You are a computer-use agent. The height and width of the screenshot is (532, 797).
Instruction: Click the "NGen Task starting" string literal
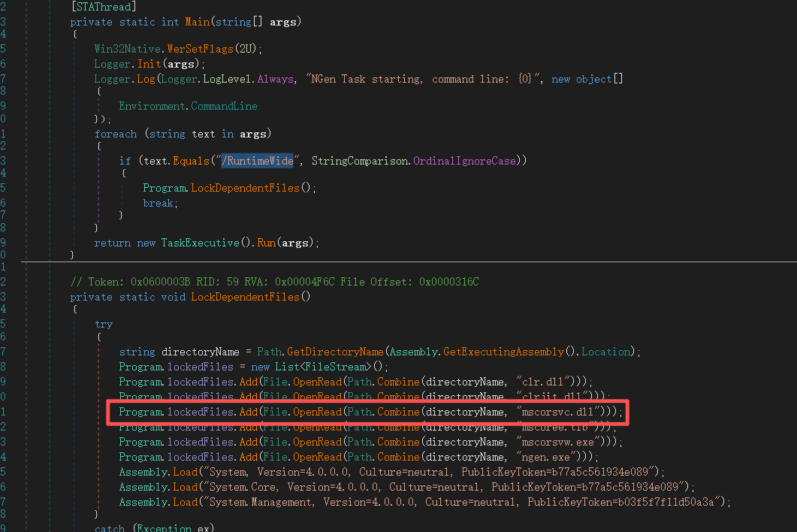(x=424, y=80)
